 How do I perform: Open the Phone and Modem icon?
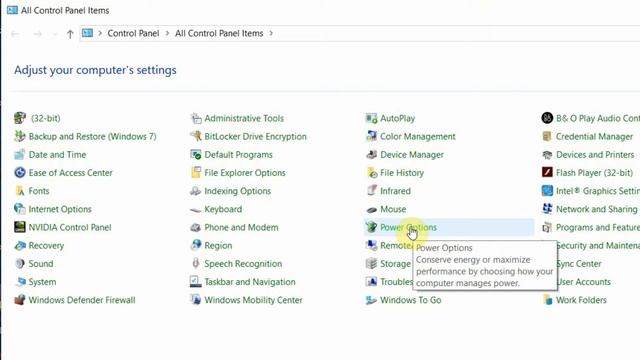pos(196,227)
